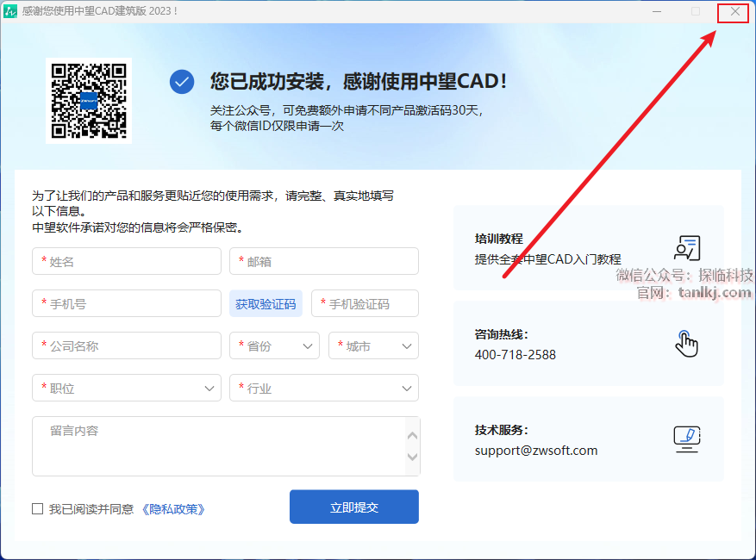This screenshot has height=560, width=756.
Task: Open the 城市 city dropdown
Action: point(373,345)
